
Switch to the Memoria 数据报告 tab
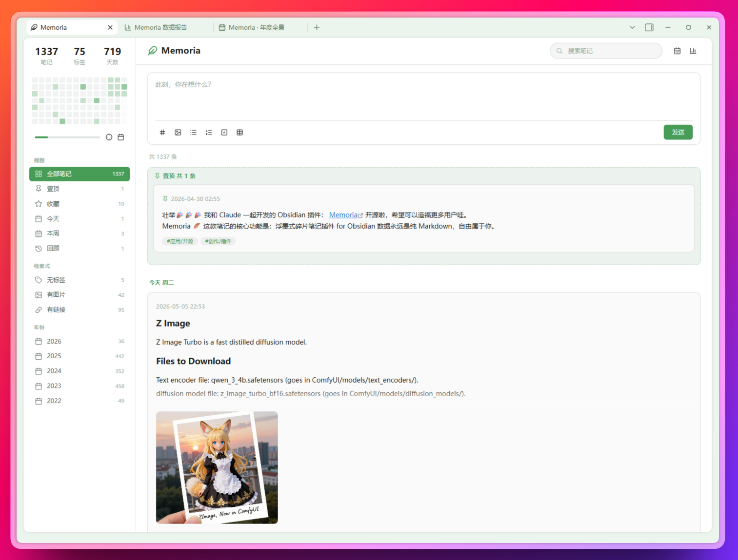pos(166,27)
